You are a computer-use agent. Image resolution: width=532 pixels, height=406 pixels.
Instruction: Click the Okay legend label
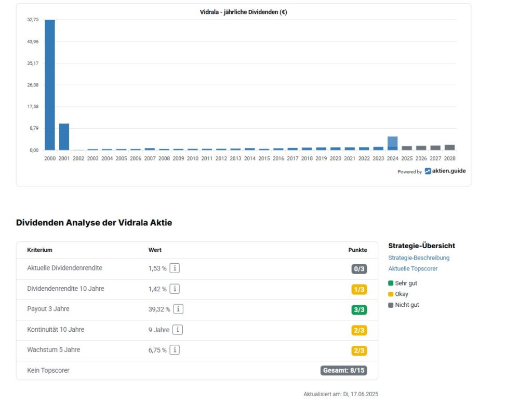[402, 294]
